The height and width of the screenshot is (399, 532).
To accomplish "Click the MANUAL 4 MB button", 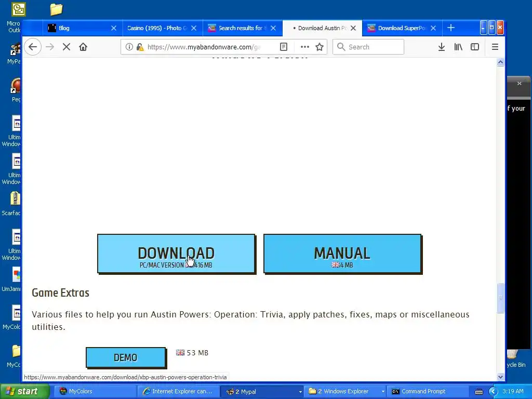I will (x=343, y=254).
